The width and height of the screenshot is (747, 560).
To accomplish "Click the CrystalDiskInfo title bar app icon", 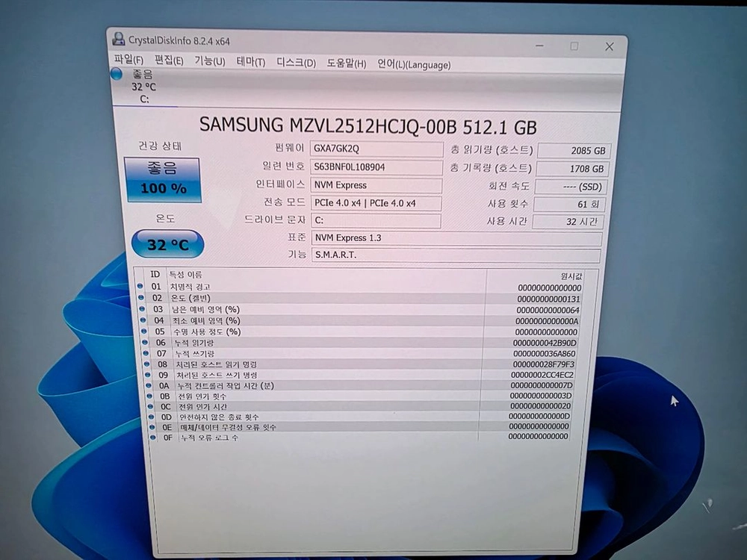I will click(119, 39).
